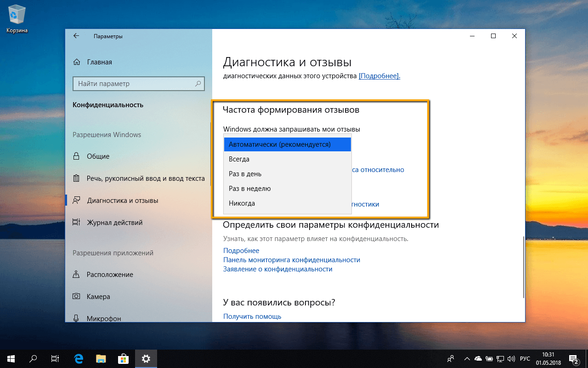Click the У вас появились вопросы? heading

coord(279,303)
